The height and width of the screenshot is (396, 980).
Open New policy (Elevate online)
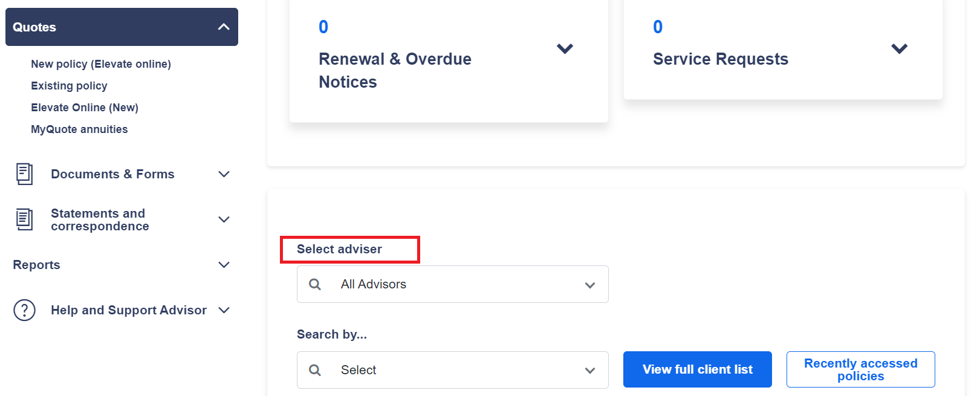click(101, 64)
